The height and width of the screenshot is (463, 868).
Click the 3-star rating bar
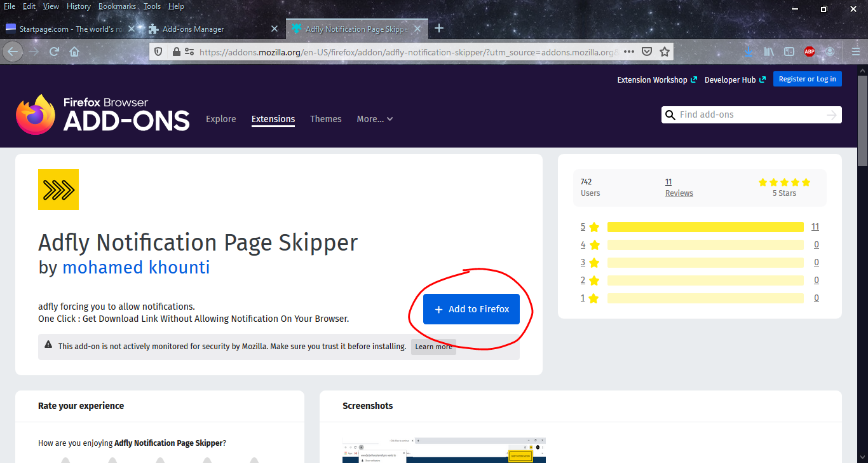click(705, 263)
